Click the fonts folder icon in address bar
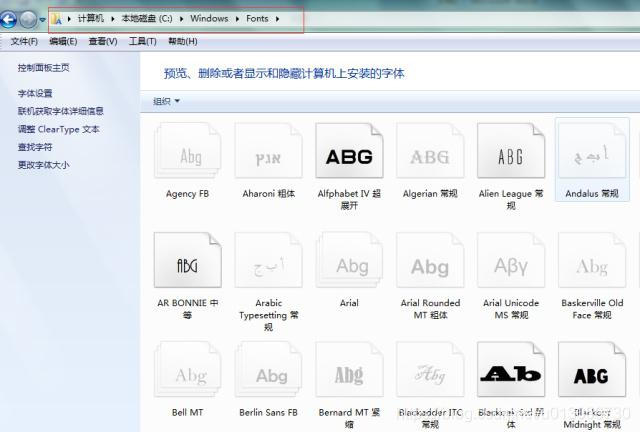The width and height of the screenshot is (640, 432). tap(56, 19)
